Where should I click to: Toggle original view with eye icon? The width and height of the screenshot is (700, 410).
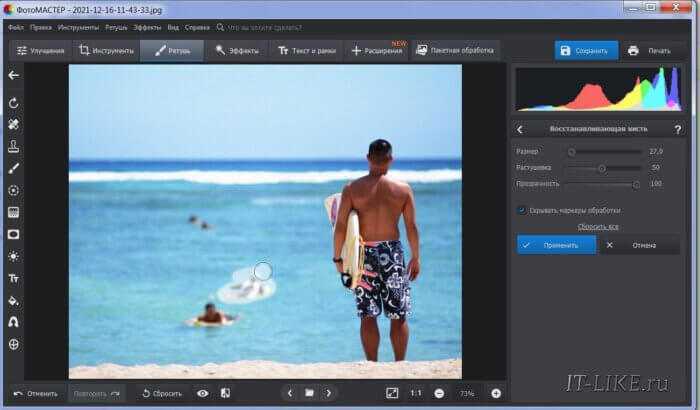(203, 393)
